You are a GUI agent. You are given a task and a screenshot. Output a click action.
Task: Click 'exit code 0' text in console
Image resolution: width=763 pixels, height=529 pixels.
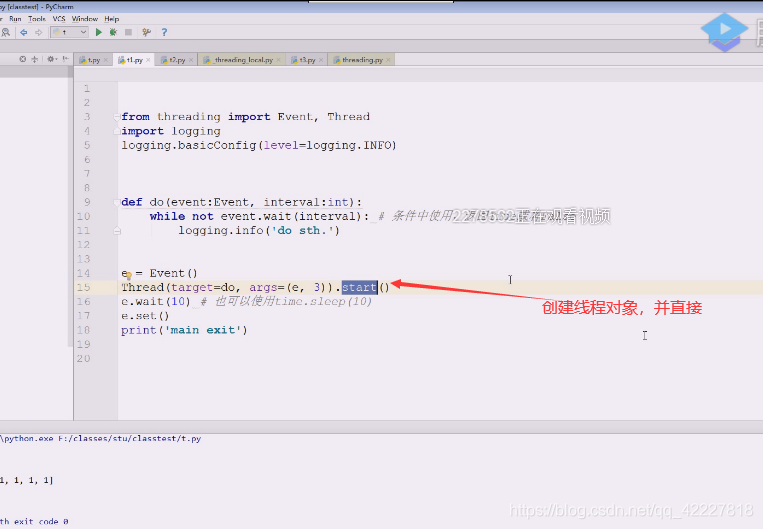click(x=41, y=521)
